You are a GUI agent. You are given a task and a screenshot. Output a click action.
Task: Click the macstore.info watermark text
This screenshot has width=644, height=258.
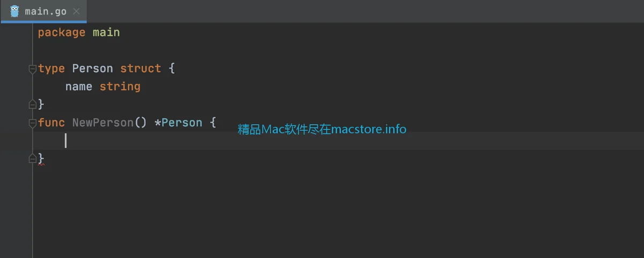pyautogui.click(x=322, y=130)
